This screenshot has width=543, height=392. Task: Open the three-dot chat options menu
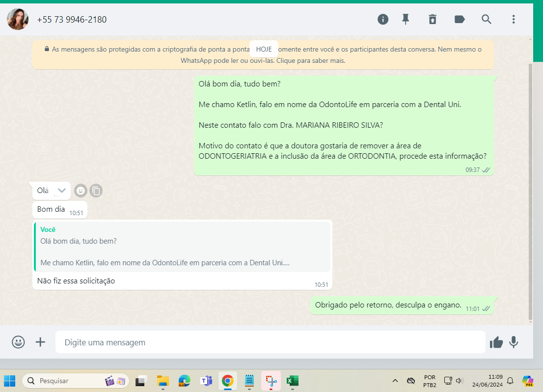click(x=514, y=20)
